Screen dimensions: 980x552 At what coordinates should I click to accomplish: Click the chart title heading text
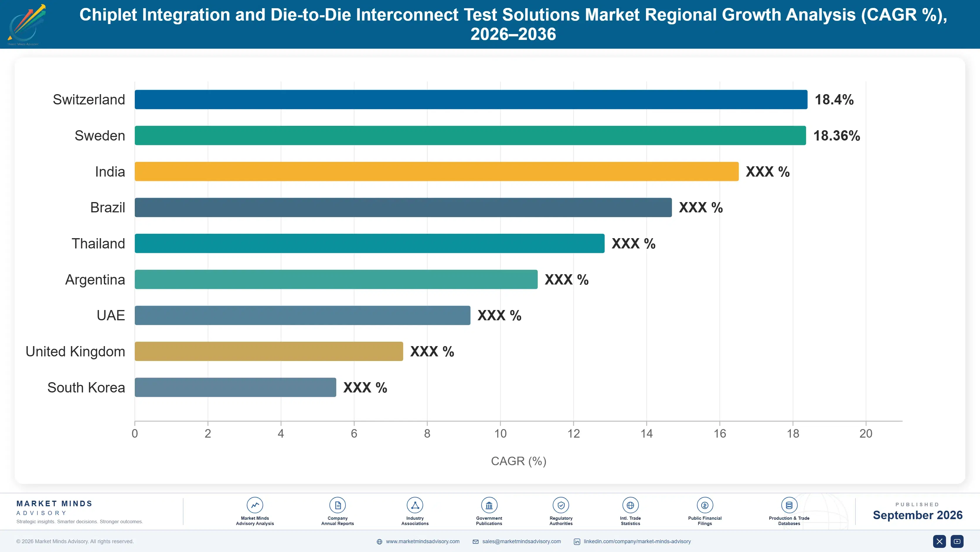click(513, 24)
